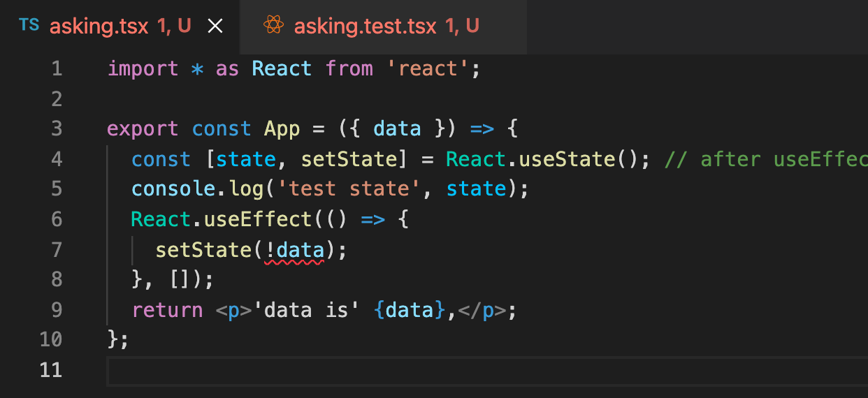Switch to the asking.tsx tab
The height and width of the screenshot is (398, 868).
(120, 27)
